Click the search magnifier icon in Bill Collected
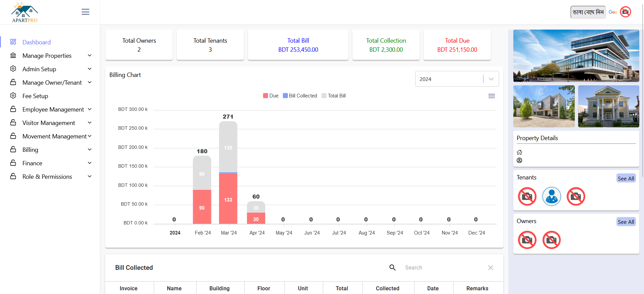 [x=392, y=267]
